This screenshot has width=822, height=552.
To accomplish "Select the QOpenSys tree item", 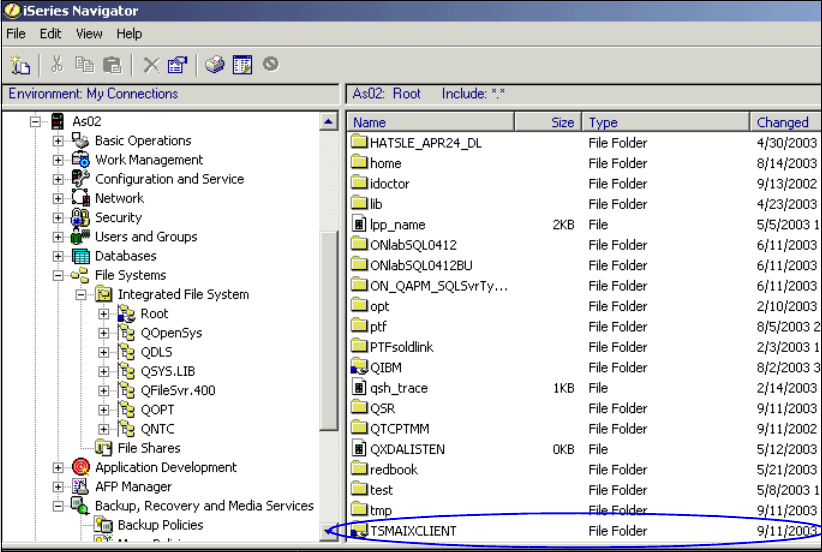I will [x=171, y=333].
